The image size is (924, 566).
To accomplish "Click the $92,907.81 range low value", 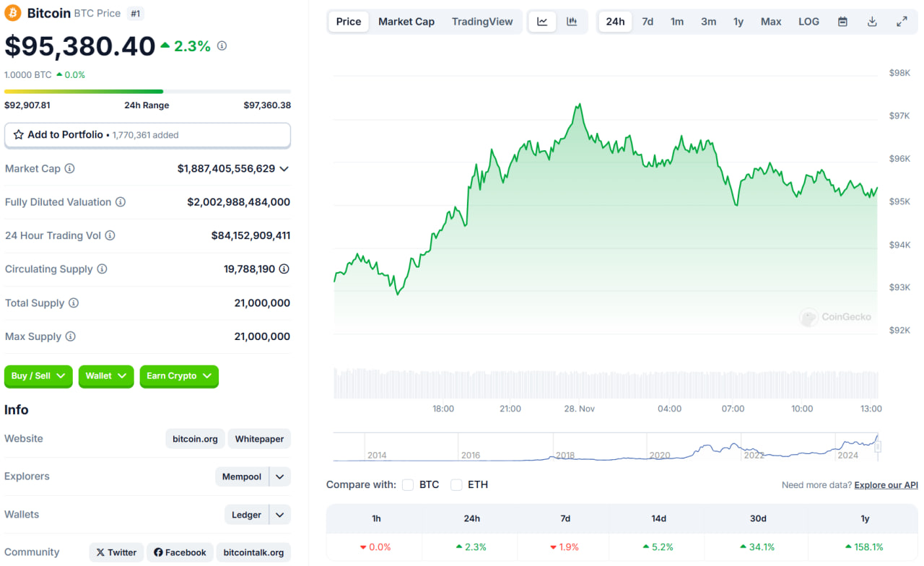I will coord(27,105).
